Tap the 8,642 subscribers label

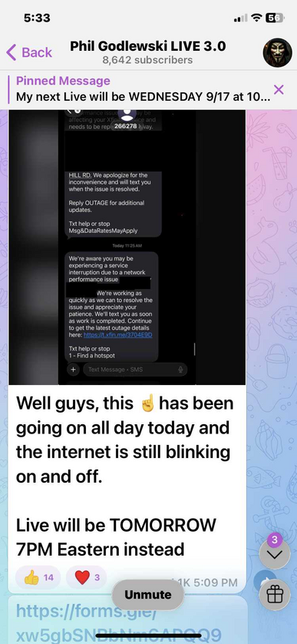tap(147, 61)
